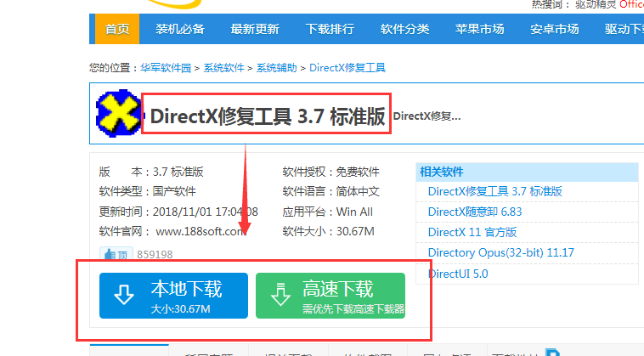The image size is (644, 356).
Task: Go to 最新更新 in navigation bar
Action: (255, 29)
